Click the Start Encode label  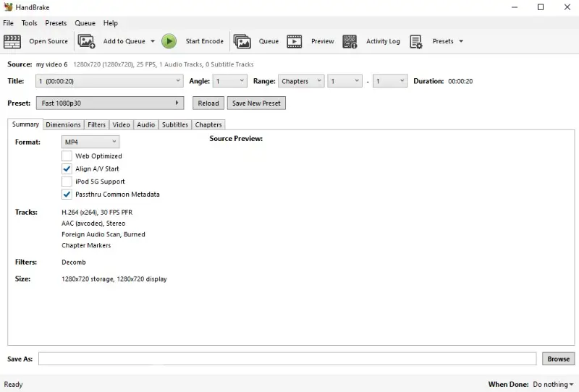(x=204, y=41)
